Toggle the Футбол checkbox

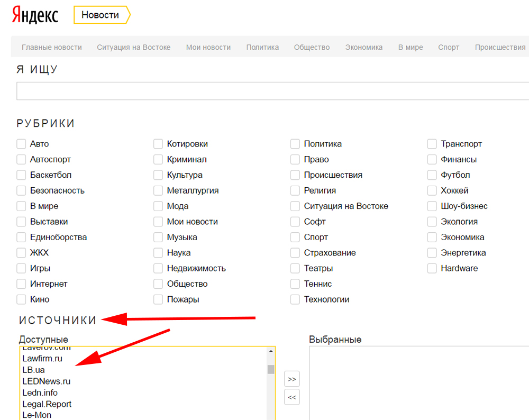point(432,175)
